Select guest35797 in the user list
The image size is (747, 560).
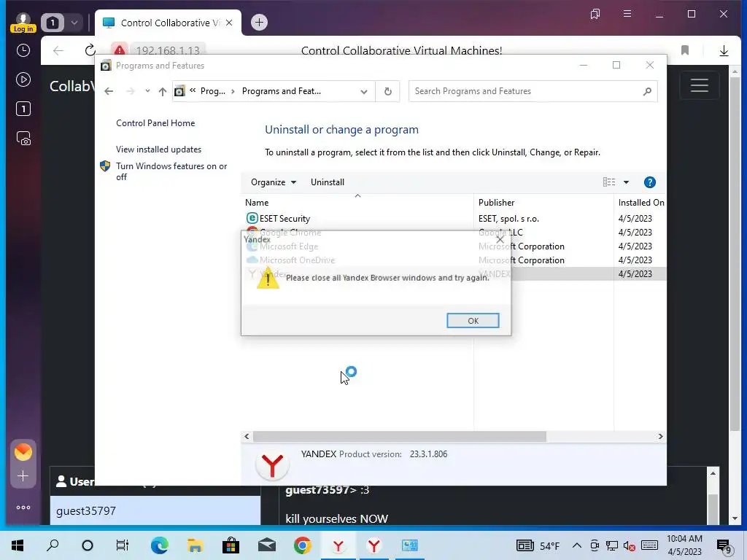[x=155, y=510]
